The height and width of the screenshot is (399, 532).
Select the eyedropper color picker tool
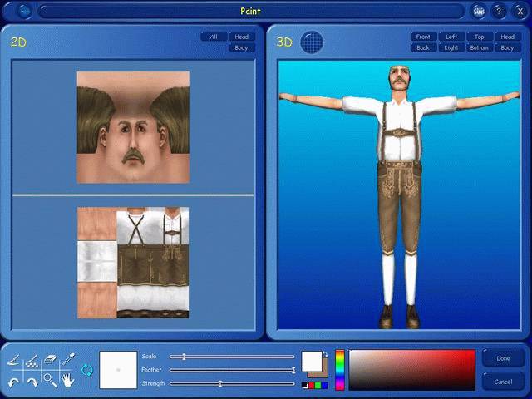(x=66, y=361)
